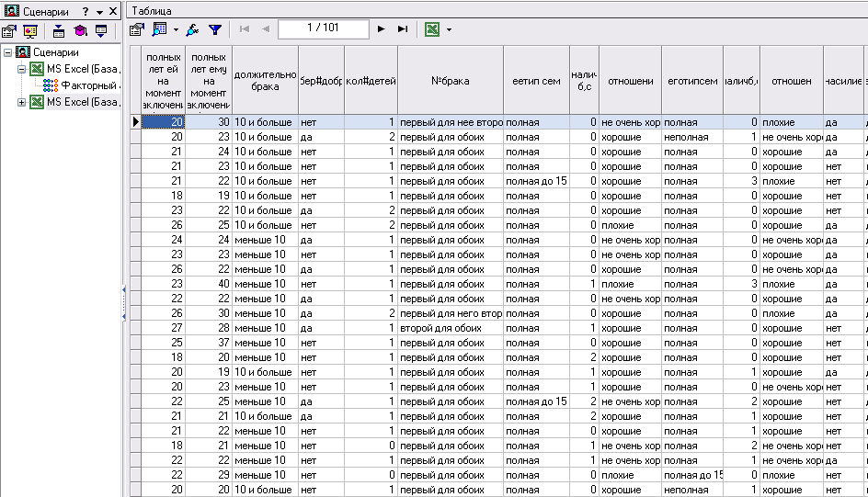Open table settings icon in Таблица toolbar
The width and height of the screenshot is (868, 497).
point(137,29)
